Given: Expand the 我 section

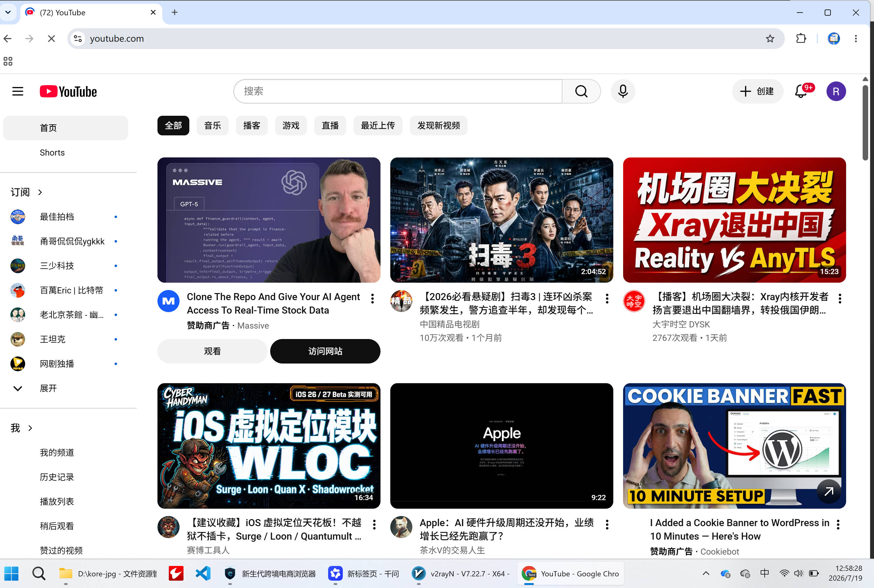Looking at the screenshot, I should [21, 428].
